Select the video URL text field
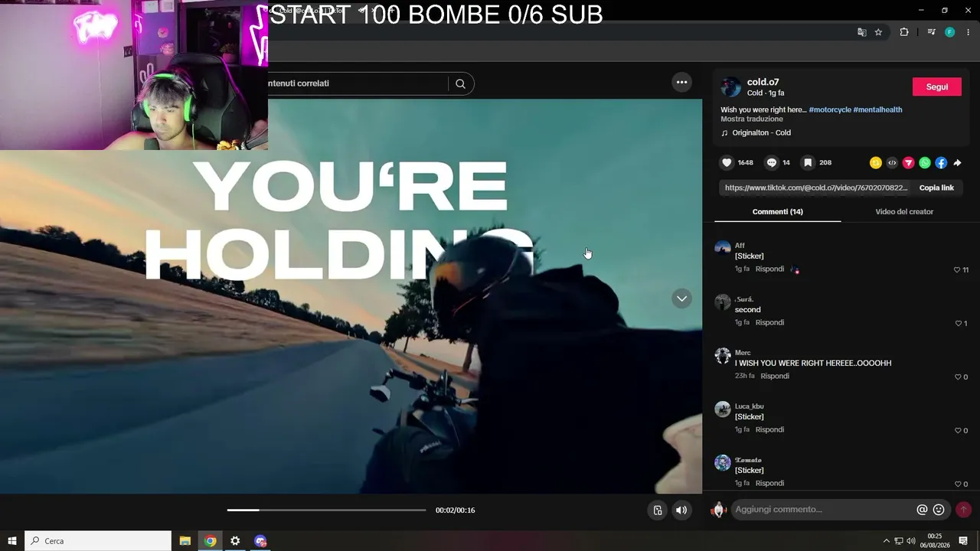 (816, 187)
